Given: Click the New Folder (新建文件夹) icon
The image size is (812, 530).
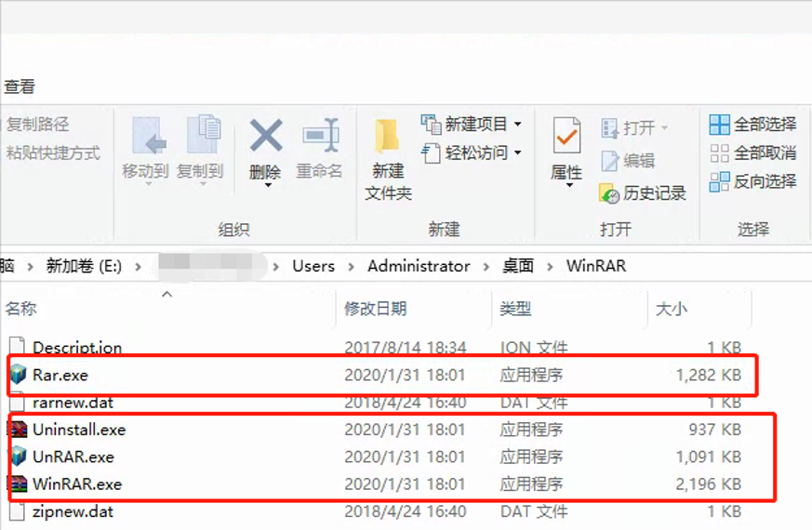Looking at the screenshot, I should (388, 137).
